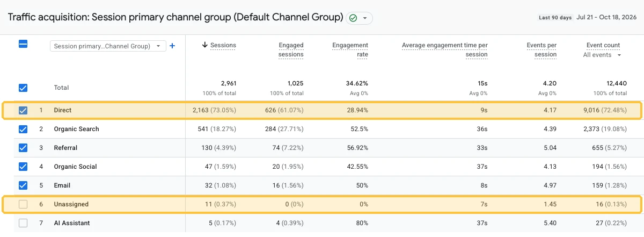Viewport: 644px width, 237px height.
Task: Click Referral engagement rate 56.92%
Action: tap(357, 148)
